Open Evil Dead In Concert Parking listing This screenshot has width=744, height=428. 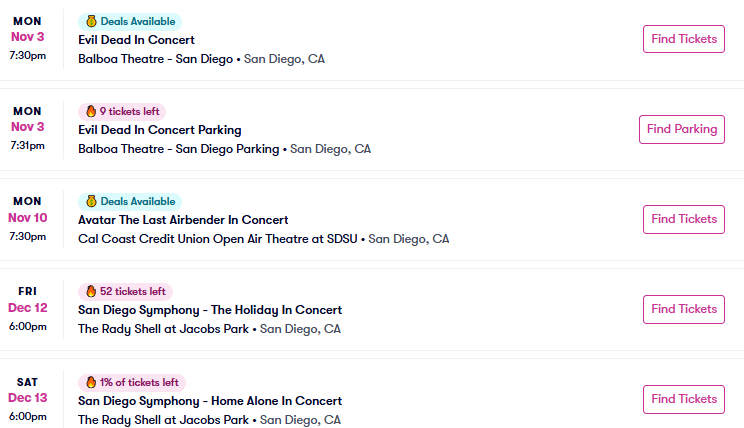[160, 130]
